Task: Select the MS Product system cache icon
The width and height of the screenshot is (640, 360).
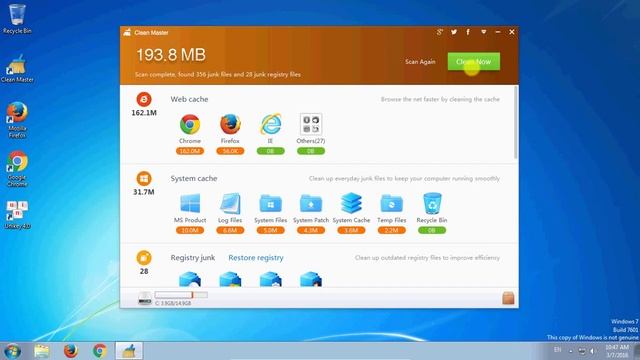Action: [x=190, y=203]
